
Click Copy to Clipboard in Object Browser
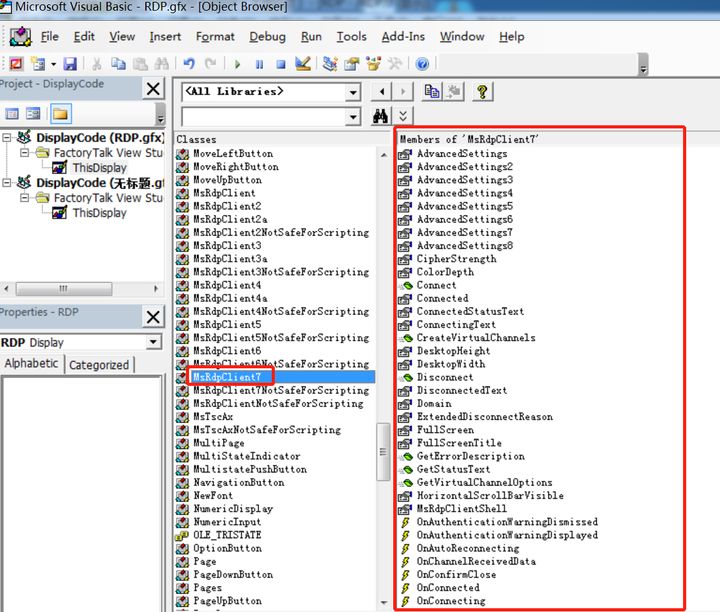click(432, 92)
